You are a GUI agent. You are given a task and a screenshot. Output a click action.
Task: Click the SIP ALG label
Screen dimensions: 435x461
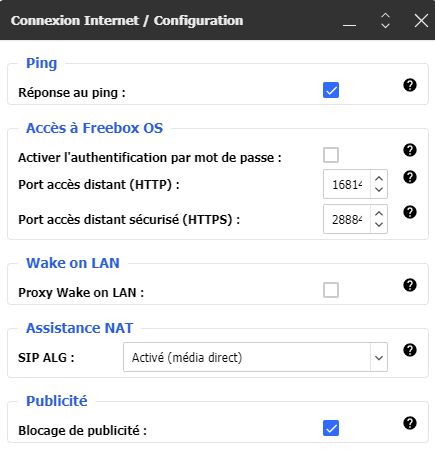46,357
